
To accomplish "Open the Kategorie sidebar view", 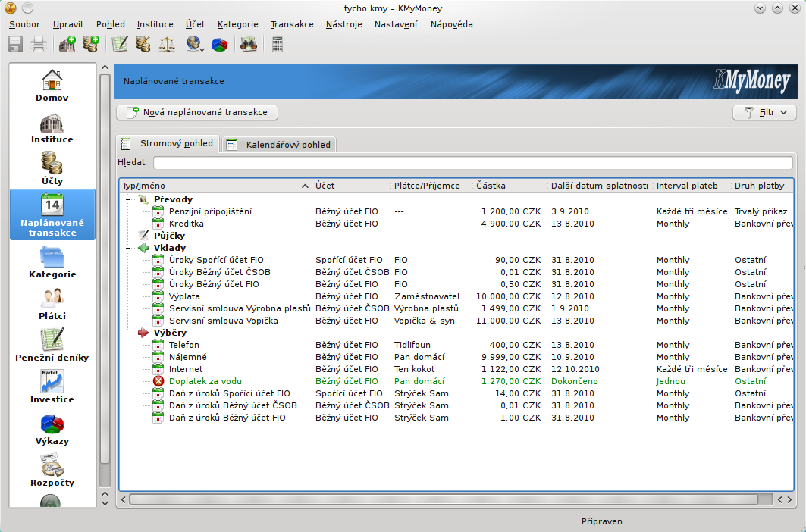I will click(x=52, y=263).
